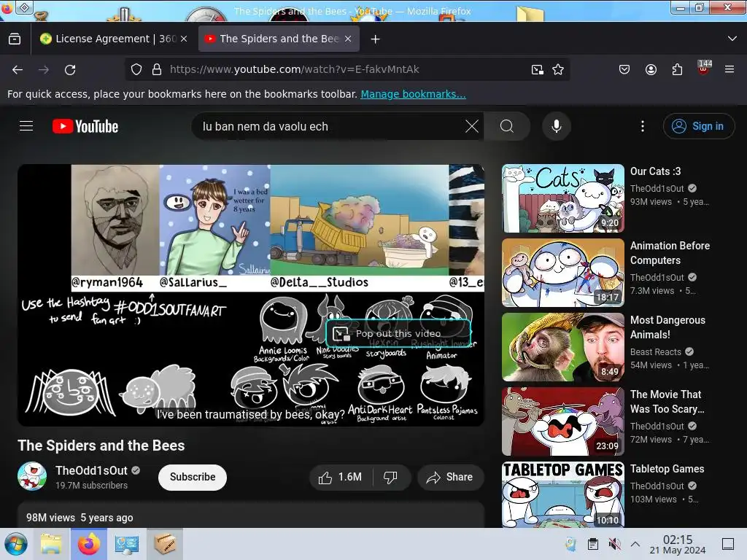Pop out this video overlay
The width and height of the screenshot is (747, 560).
pyautogui.click(x=398, y=334)
